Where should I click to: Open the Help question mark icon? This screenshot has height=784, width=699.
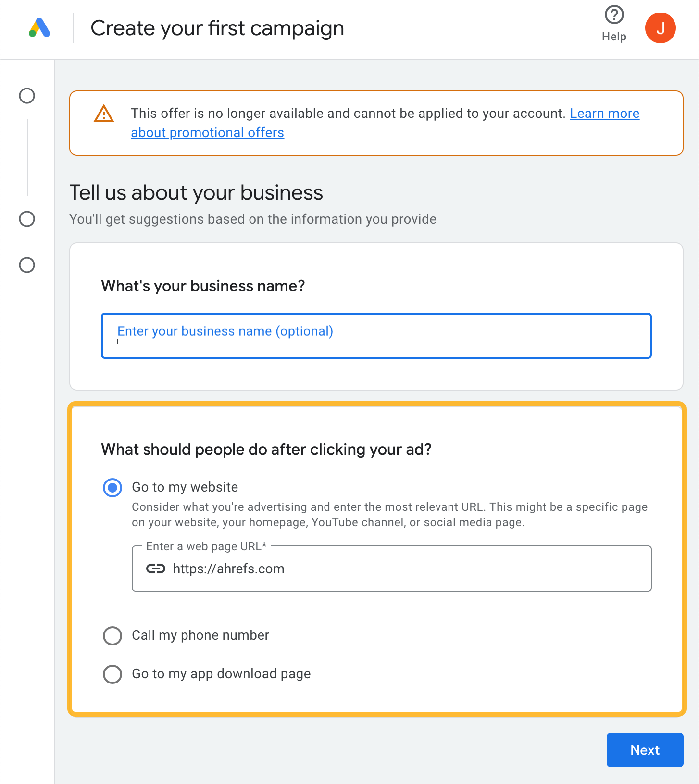pyautogui.click(x=614, y=15)
